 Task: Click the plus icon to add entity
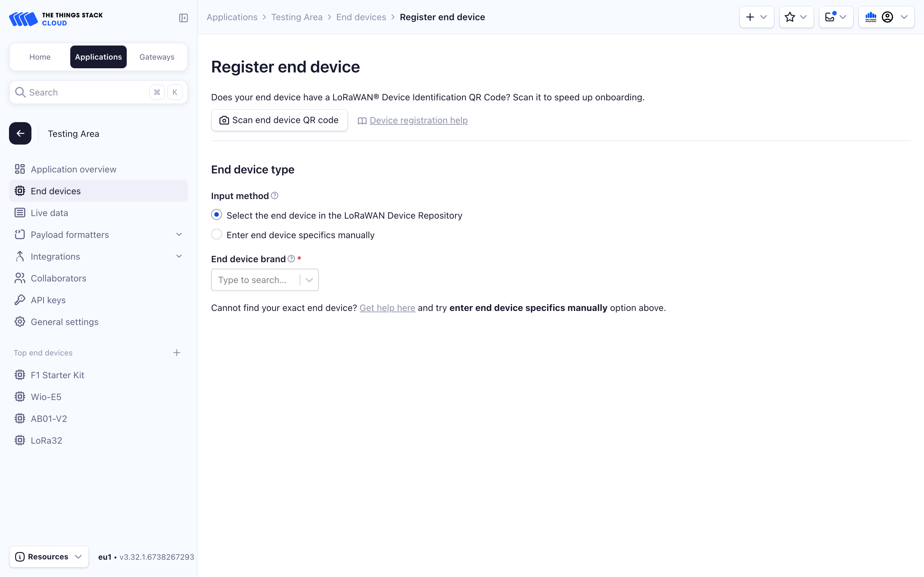point(751,17)
